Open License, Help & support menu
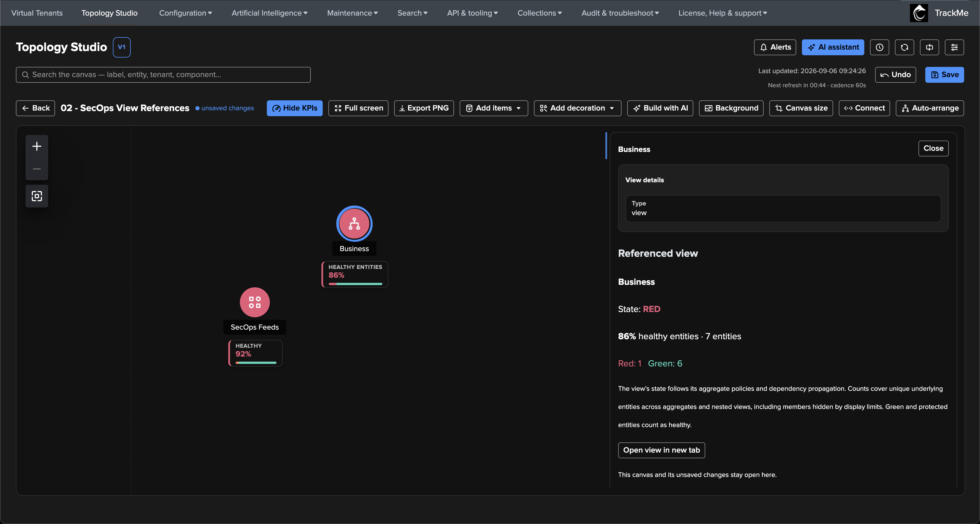The width and height of the screenshot is (980, 524). pyautogui.click(x=723, y=13)
